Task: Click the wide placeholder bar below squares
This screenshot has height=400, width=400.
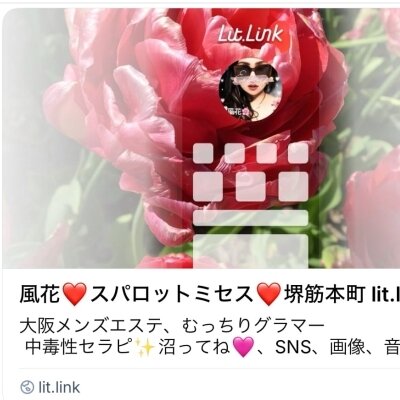Action: 251,218
